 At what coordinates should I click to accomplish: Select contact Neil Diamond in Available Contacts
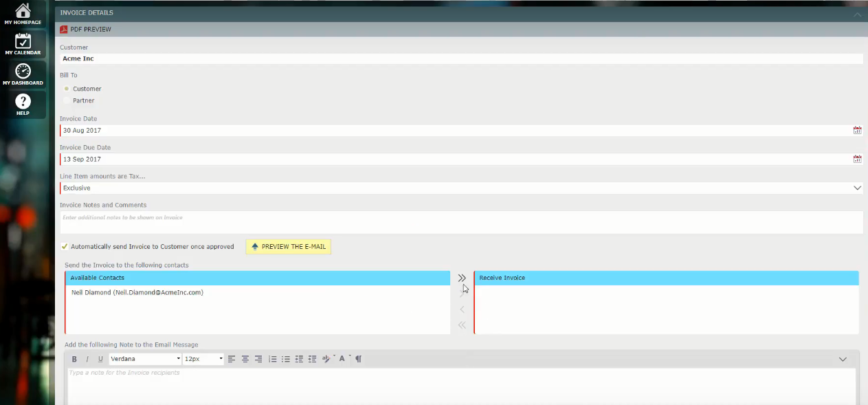137,292
